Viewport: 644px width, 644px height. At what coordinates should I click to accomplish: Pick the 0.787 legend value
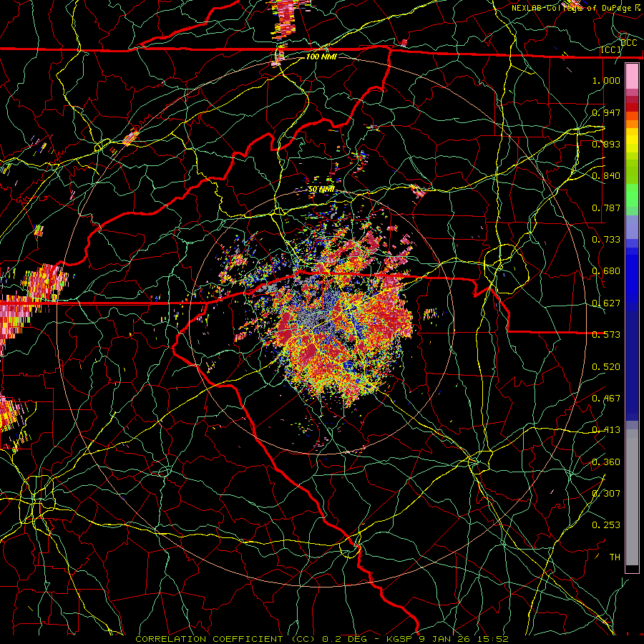pyautogui.click(x=606, y=208)
